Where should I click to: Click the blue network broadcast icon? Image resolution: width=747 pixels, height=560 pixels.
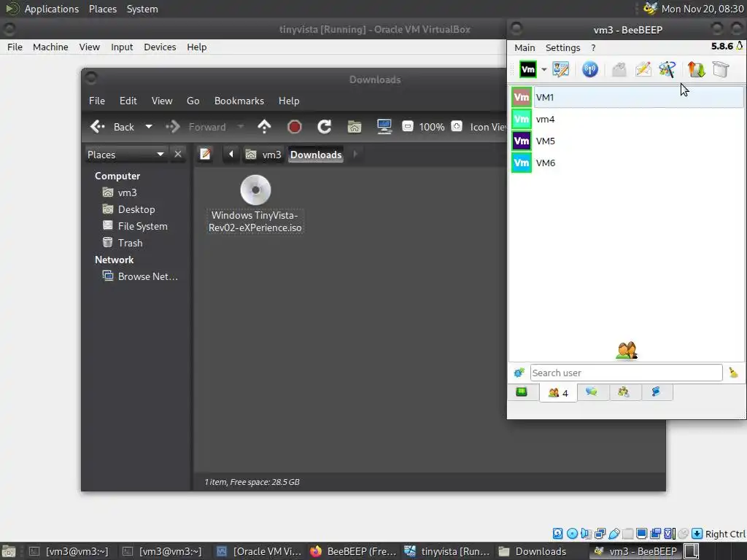point(589,69)
